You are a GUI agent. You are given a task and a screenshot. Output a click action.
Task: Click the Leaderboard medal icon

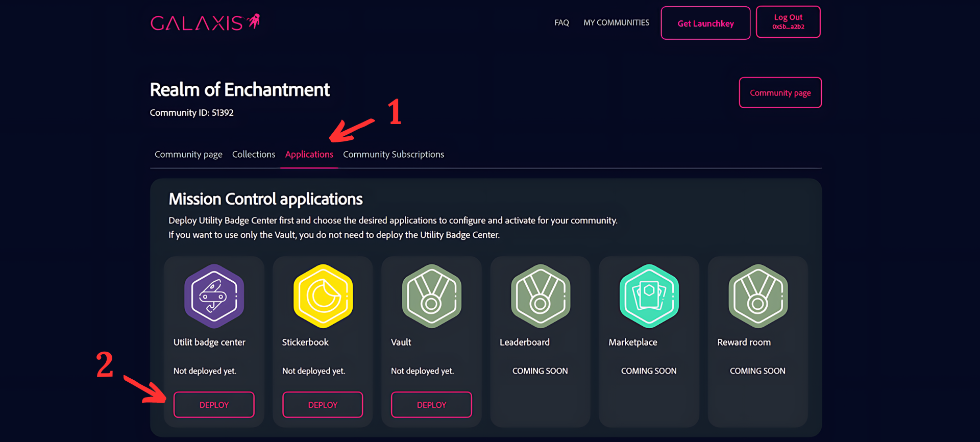[540, 296]
